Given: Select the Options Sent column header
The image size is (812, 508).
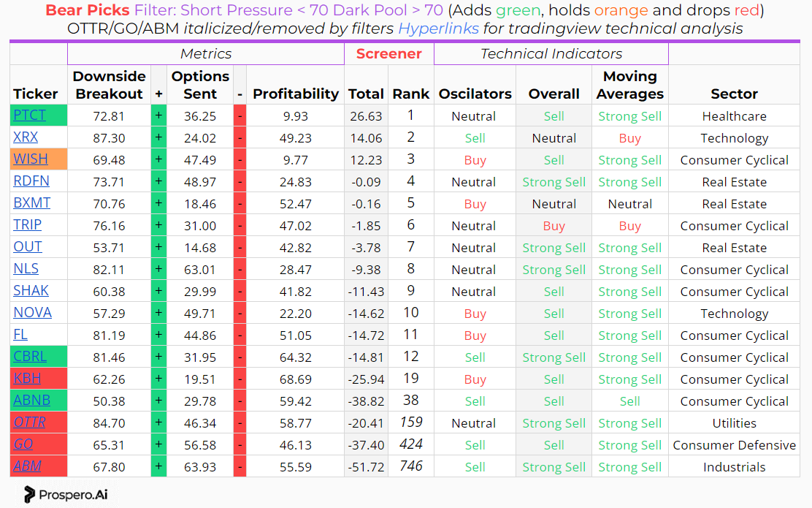Looking at the screenshot, I should [x=200, y=85].
